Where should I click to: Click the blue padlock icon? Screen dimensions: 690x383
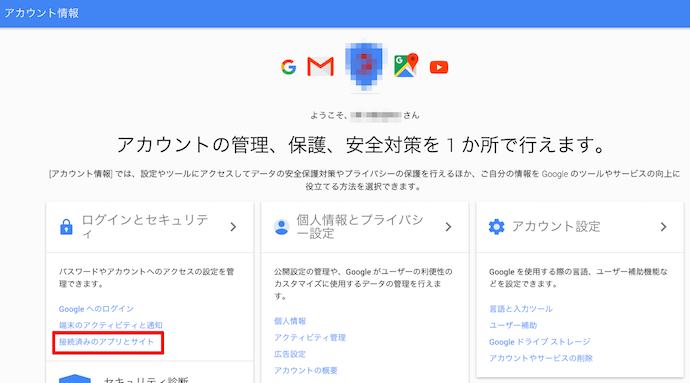66,227
